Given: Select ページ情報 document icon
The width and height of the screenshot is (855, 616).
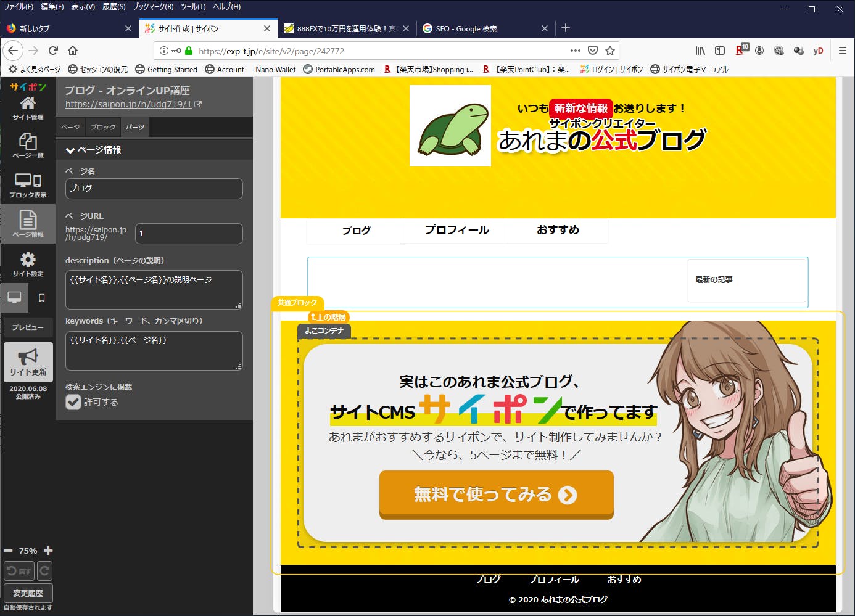Looking at the screenshot, I should click(x=28, y=224).
